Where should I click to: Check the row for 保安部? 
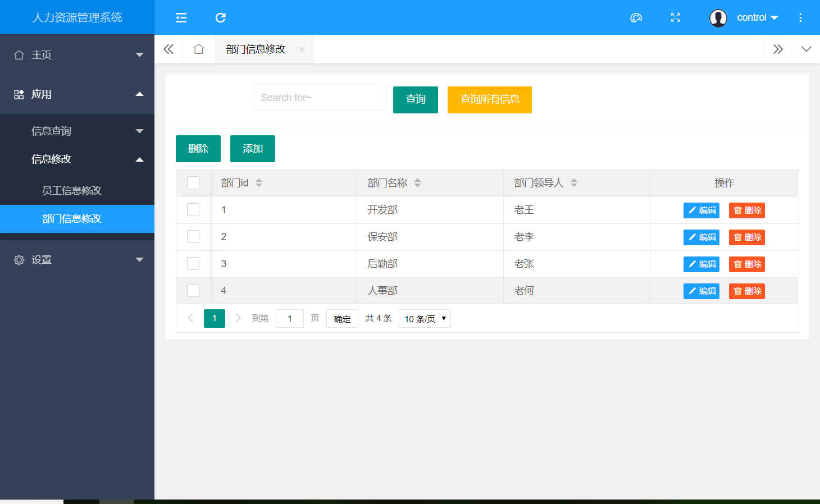click(x=193, y=236)
